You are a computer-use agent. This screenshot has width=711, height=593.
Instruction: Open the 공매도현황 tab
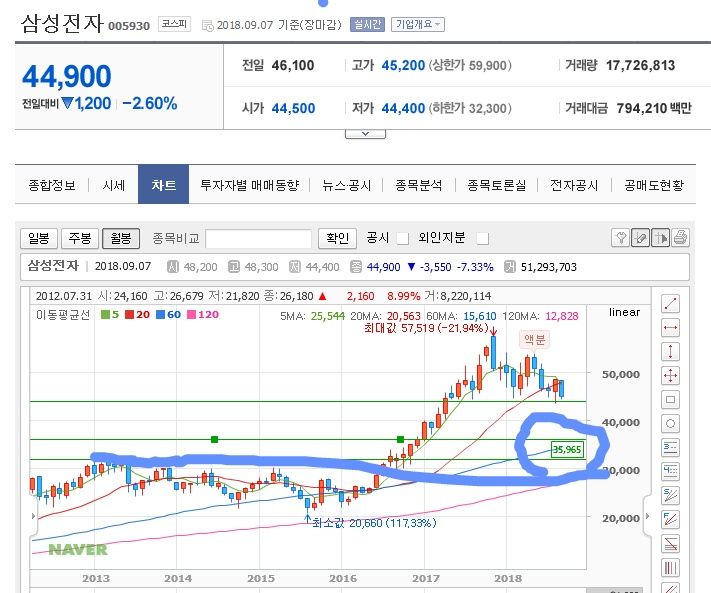point(654,185)
